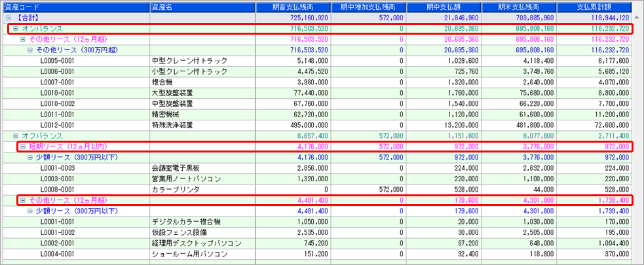Collapse the その他リース(300万円超) node
644x265 pixels.
pos(30,50)
